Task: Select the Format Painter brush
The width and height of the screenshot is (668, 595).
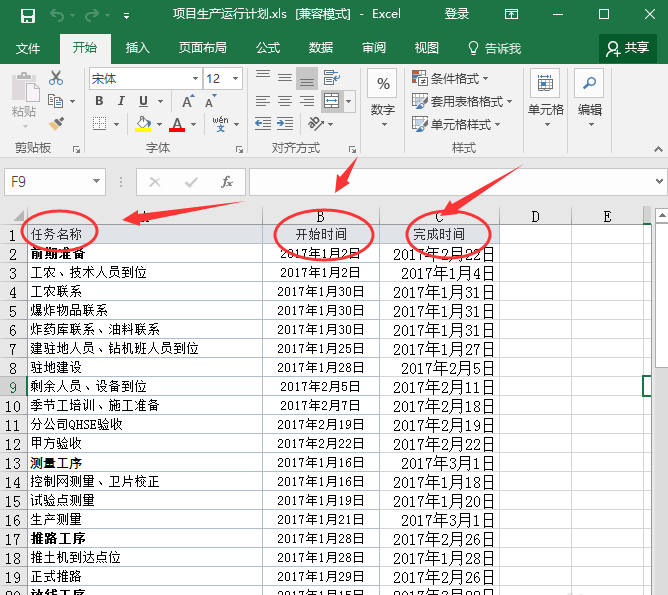Action: coord(55,124)
